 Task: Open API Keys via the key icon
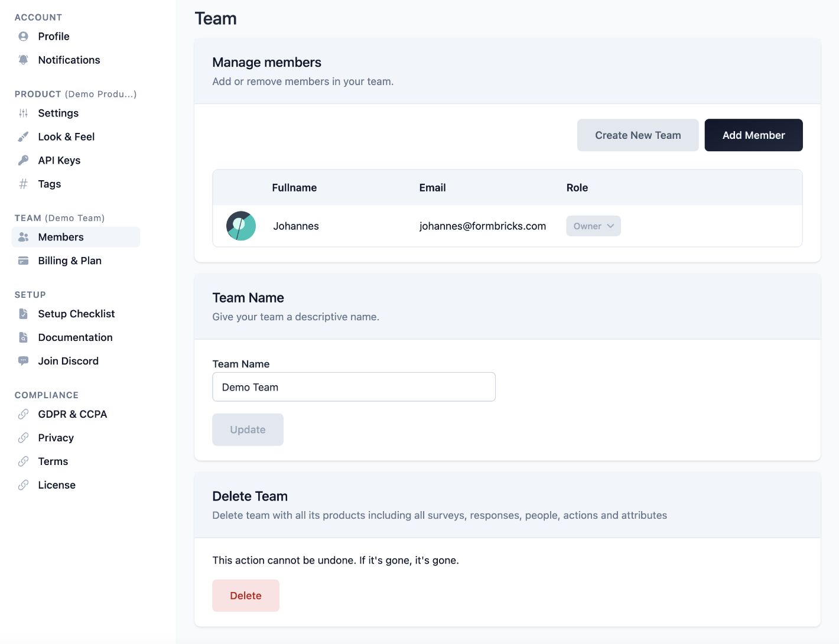(x=22, y=160)
